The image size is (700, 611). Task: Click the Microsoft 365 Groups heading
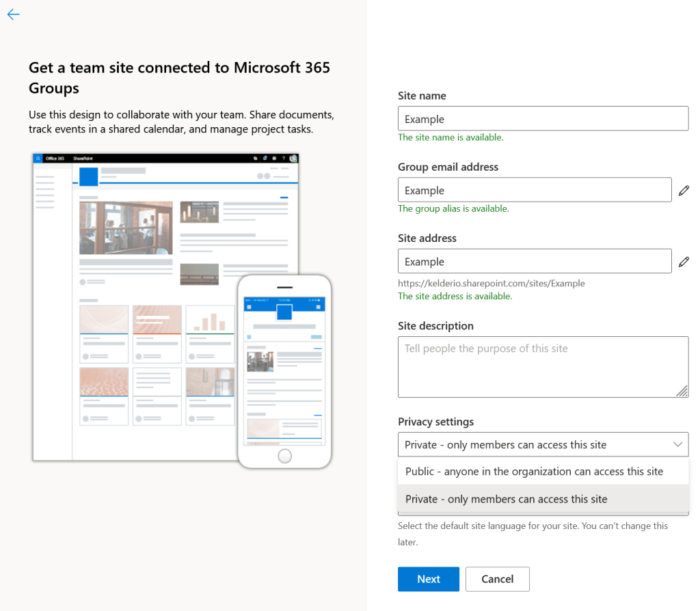pos(179,77)
